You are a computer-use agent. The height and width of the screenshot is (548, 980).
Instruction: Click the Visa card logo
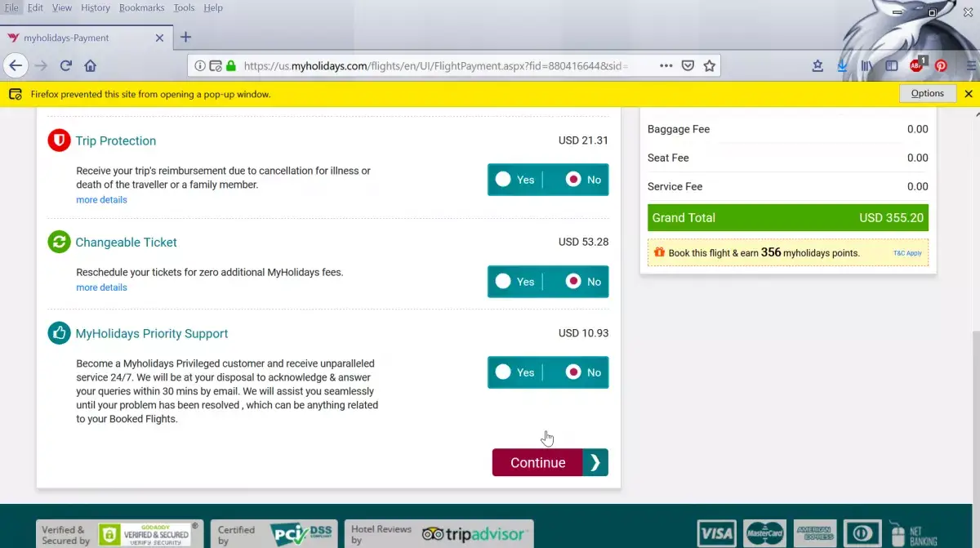[716, 534]
